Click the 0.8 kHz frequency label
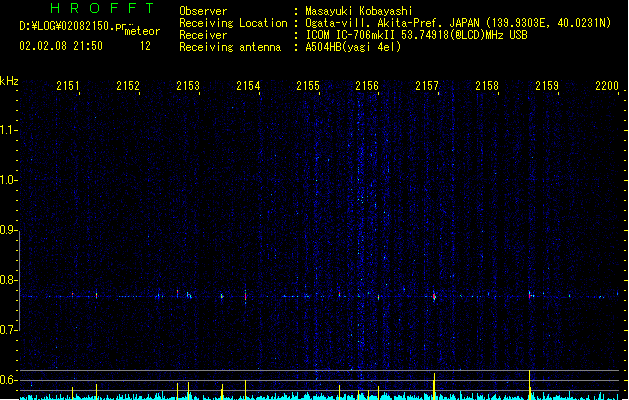 pyautogui.click(x=9, y=280)
